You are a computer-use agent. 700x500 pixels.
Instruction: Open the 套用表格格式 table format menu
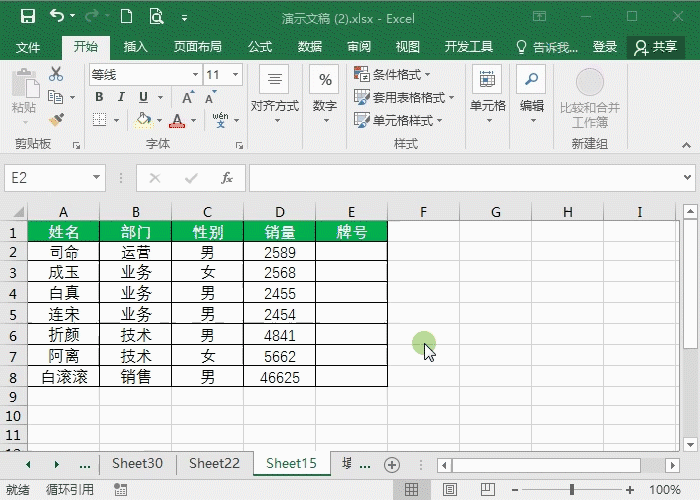tap(404, 97)
